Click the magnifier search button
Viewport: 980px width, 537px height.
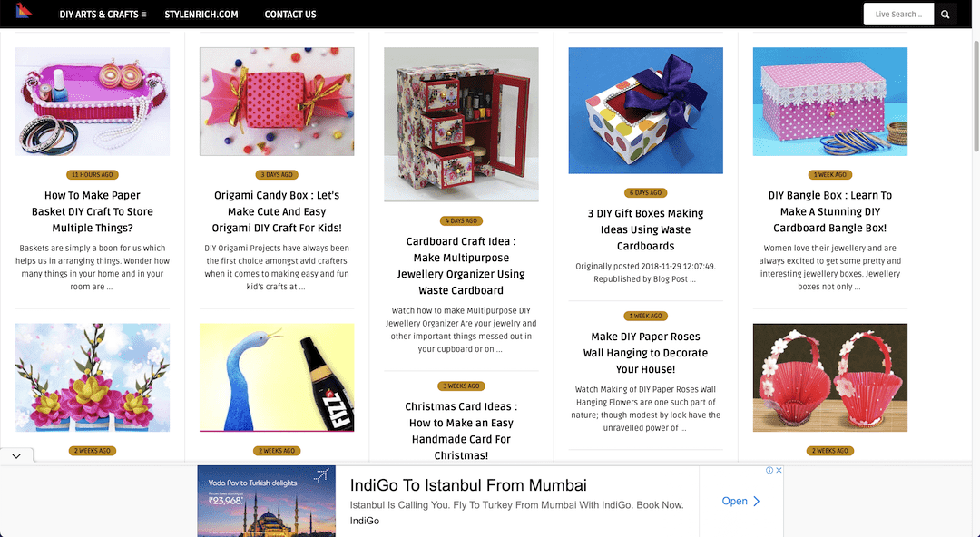945,14
